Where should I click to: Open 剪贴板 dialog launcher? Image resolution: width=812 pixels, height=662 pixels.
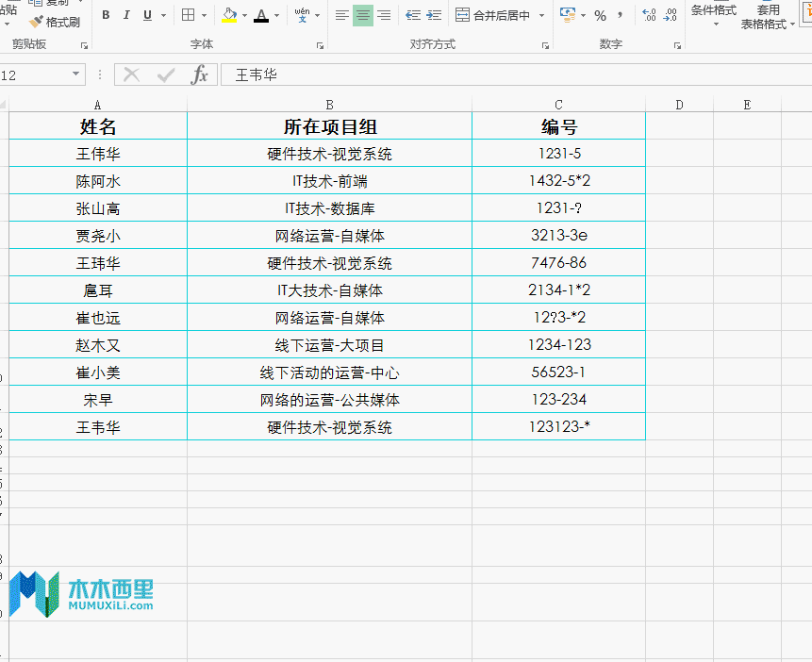tap(84, 45)
